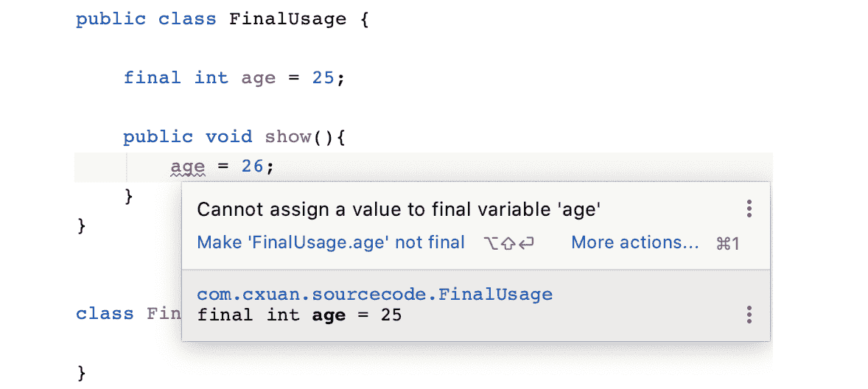Place the cursor on the value 25 in the field declaration
The height and width of the screenshot is (389, 868).
click(323, 78)
